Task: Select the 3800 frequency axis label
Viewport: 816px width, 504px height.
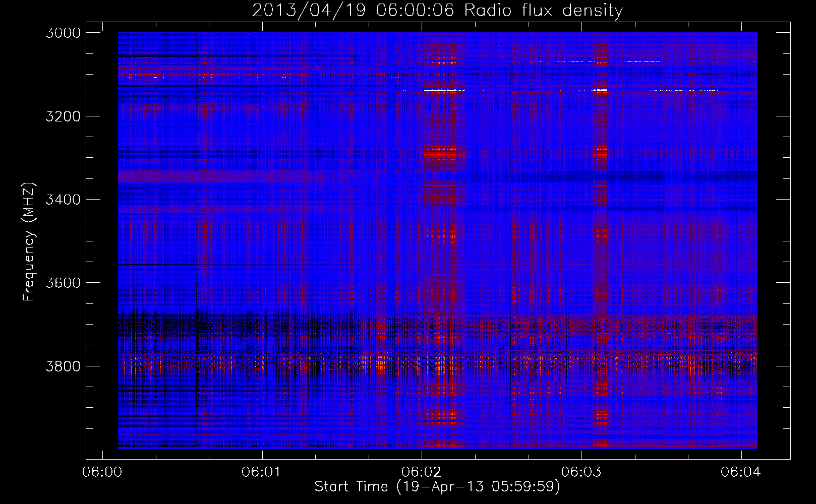Action: click(x=63, y=366)
